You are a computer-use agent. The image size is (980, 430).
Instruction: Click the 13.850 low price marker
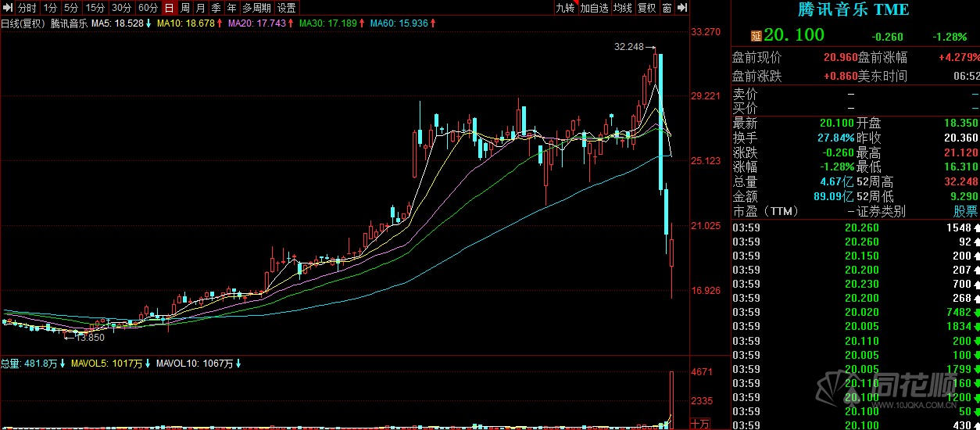pos(89,338)
